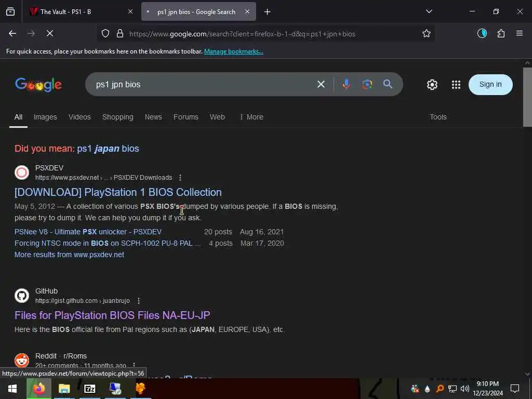Bookmark this page with star icon
Viewport: 532px width, 399px height.
click(427, 34)
